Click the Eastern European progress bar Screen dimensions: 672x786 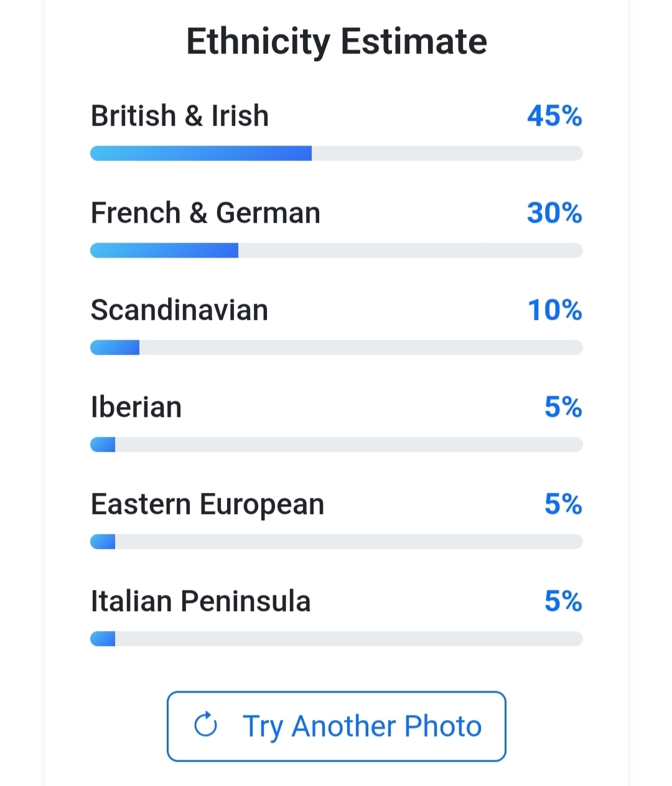(x=336, y=541)
